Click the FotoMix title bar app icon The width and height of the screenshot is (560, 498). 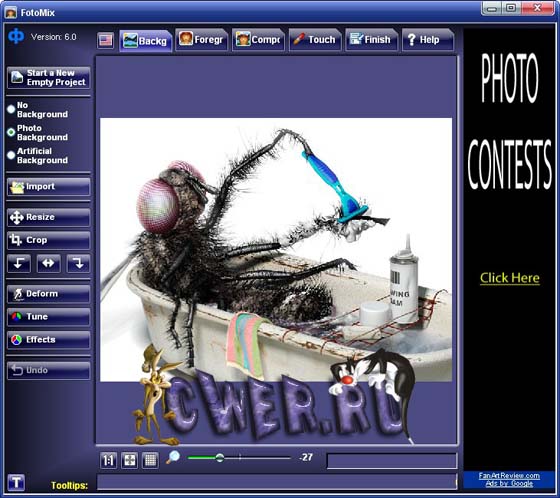[11, 13]
